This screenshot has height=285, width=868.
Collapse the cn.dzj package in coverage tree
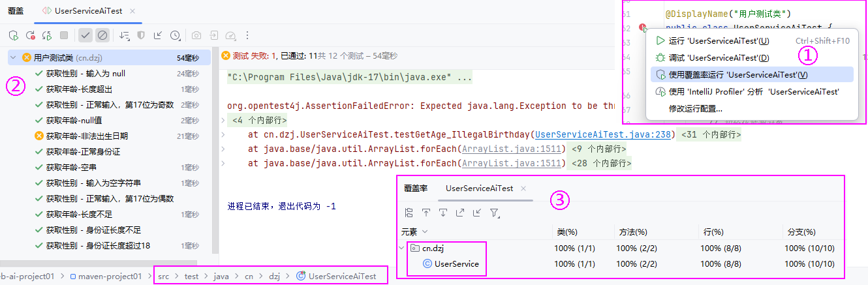click(x=401, y=248)
